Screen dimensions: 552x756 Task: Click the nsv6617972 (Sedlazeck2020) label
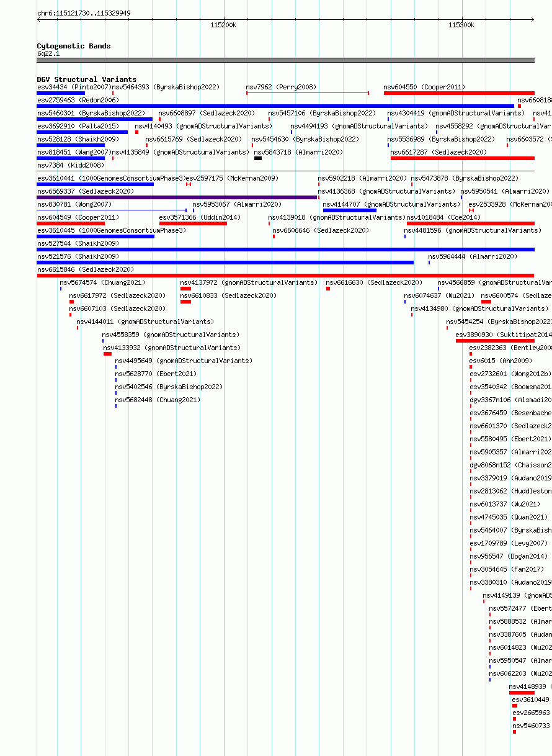tap(117, 296)
